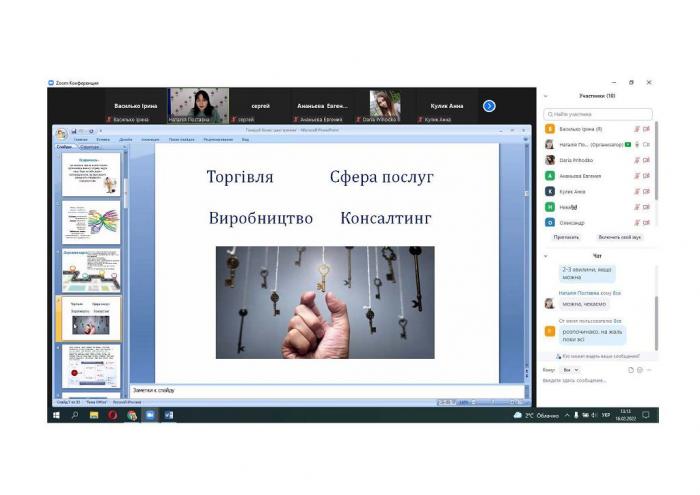This screenshot has width=700, height=495.
Task: Select the slide thumbnail below the keys slide
Action: pyautogui.click(x=91, y=366)
